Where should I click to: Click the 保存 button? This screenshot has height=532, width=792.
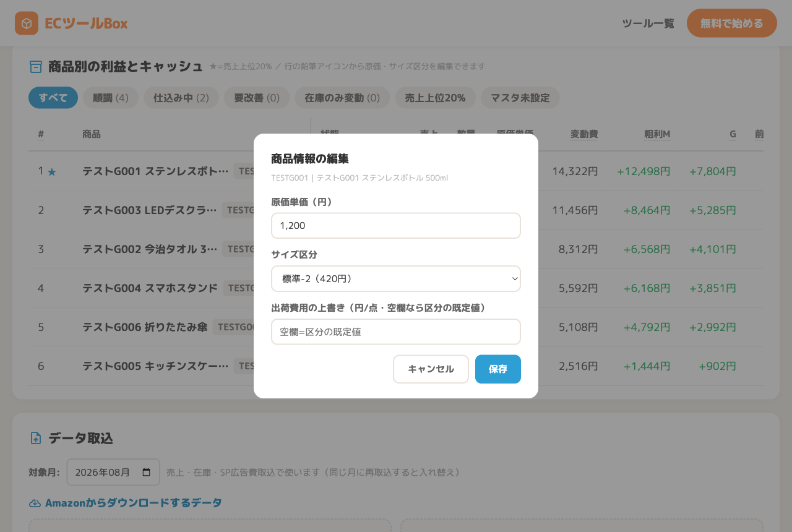498,369
